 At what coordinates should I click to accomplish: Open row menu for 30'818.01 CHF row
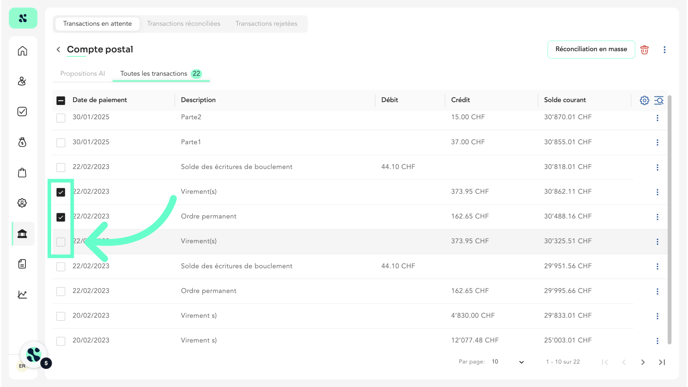657,167
